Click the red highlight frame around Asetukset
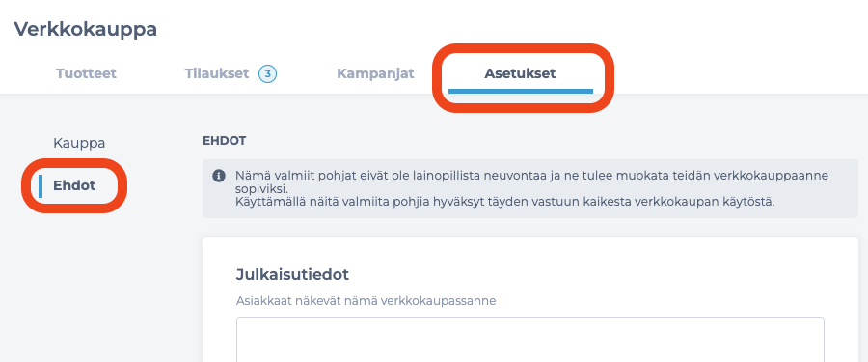 click(x=523, y=78)
